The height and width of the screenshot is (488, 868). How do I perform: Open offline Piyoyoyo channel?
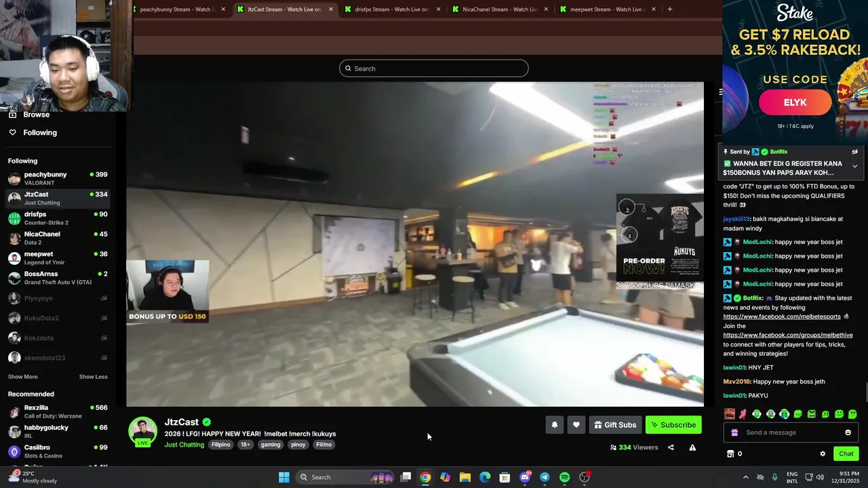[x=58, y=298]
